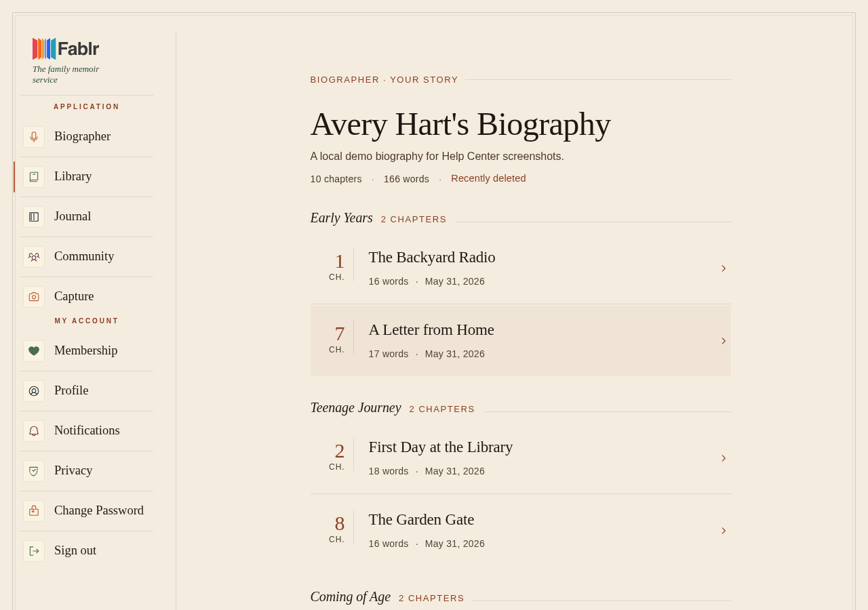868x610 pixels.
Task: Open Community via the people icon
Action: click(x=34, y=257)
